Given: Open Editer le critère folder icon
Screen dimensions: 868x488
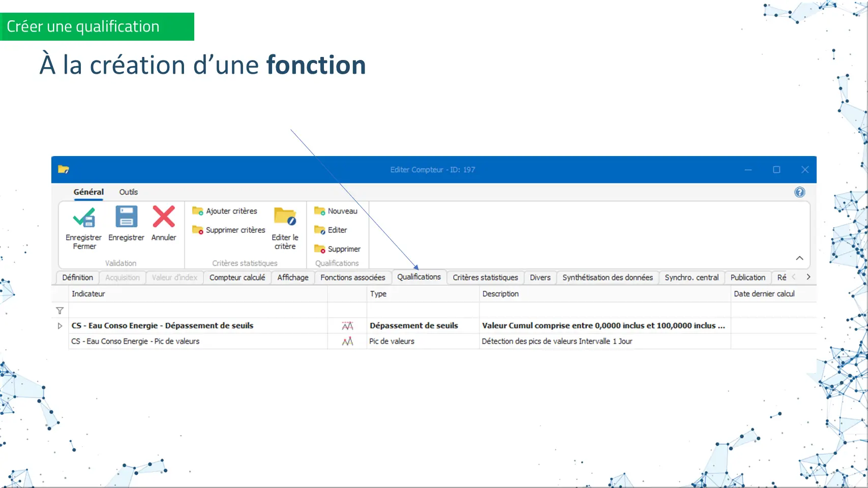Looking at the screenshot, I should pyautogui.click(x=285, y=217).
